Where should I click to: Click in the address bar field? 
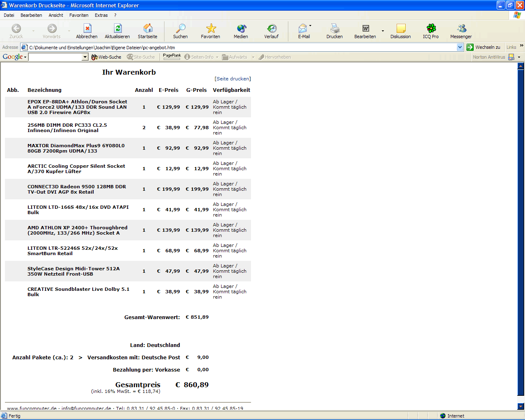coord(242,48)
